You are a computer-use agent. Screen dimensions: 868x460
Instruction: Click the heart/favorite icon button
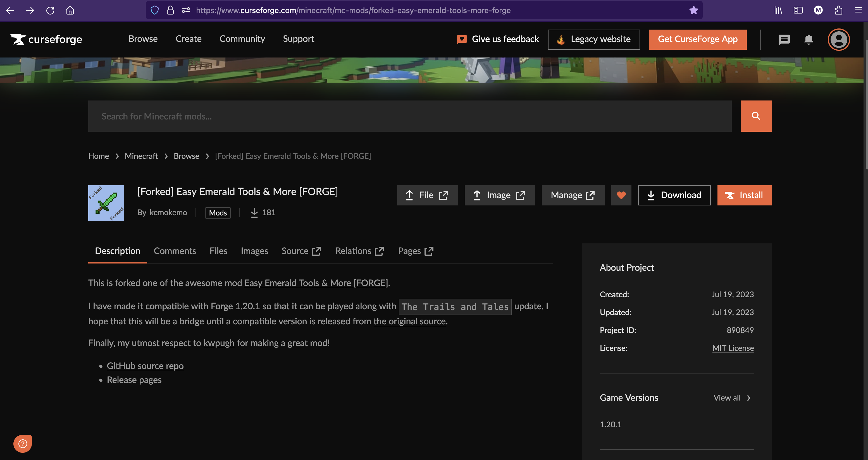[621, 195]
